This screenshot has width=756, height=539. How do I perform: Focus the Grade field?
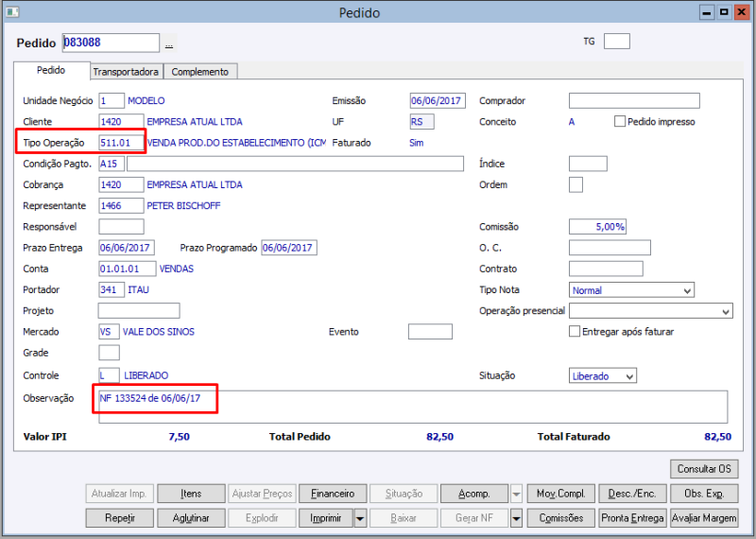click(x=109, y=353)
